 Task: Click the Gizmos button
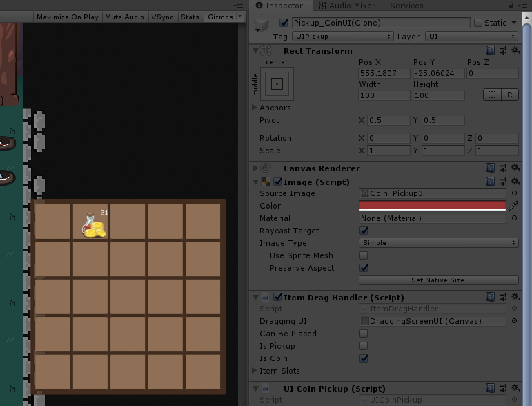click(x=220, y=17)
